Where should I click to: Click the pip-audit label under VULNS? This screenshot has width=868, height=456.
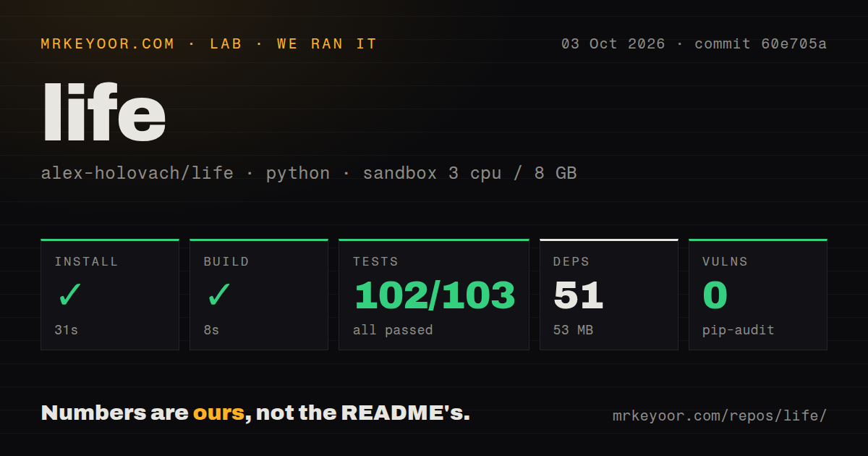pyautogui.click(x=739, y=330)
